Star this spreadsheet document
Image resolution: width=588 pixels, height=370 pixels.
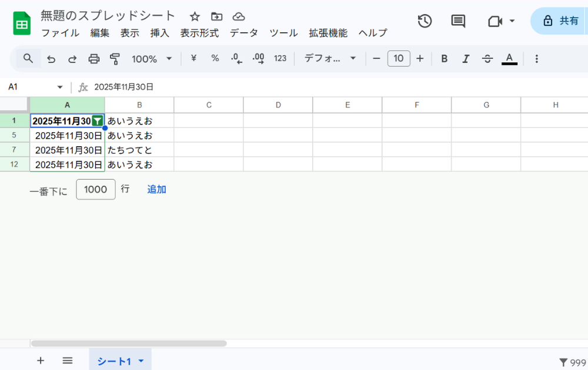click(195, 16)
